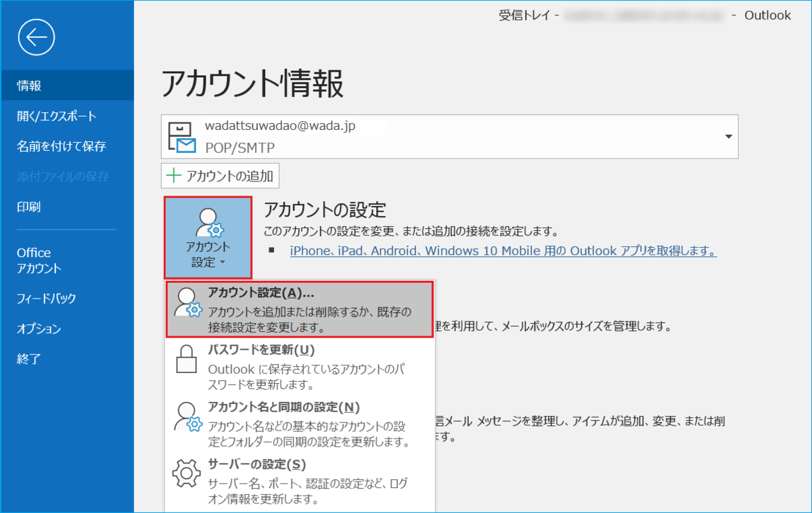Open the 情報 backstage tab
Viewport: 812px width, 513px height.
coord(67,85)
